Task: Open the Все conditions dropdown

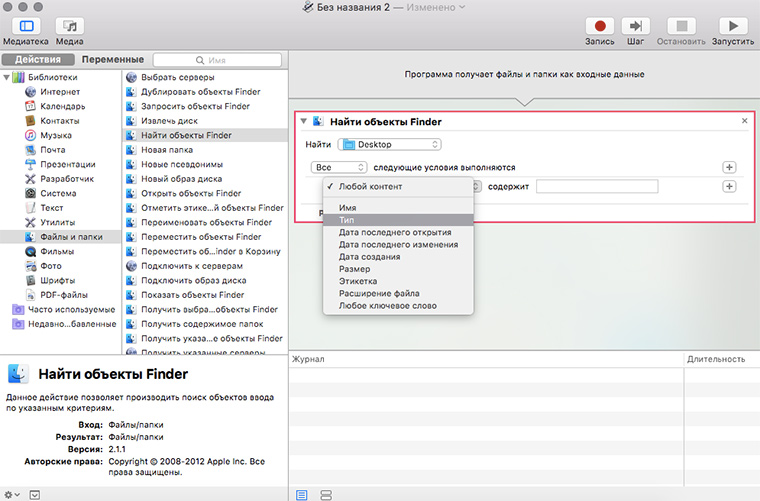Action: tap(339, 167)
